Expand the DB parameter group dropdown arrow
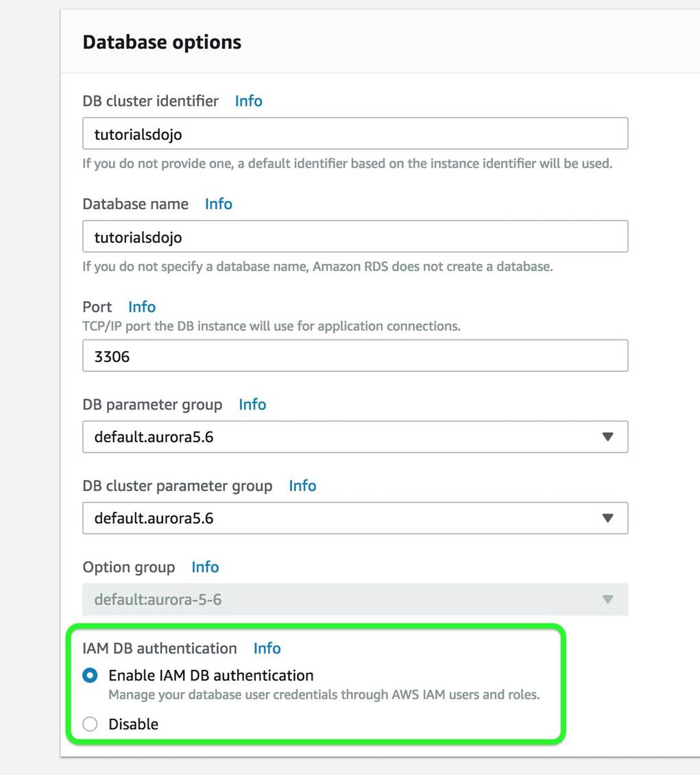The height and width of the screenshot is (775, 700). click(x=607, y=437)
